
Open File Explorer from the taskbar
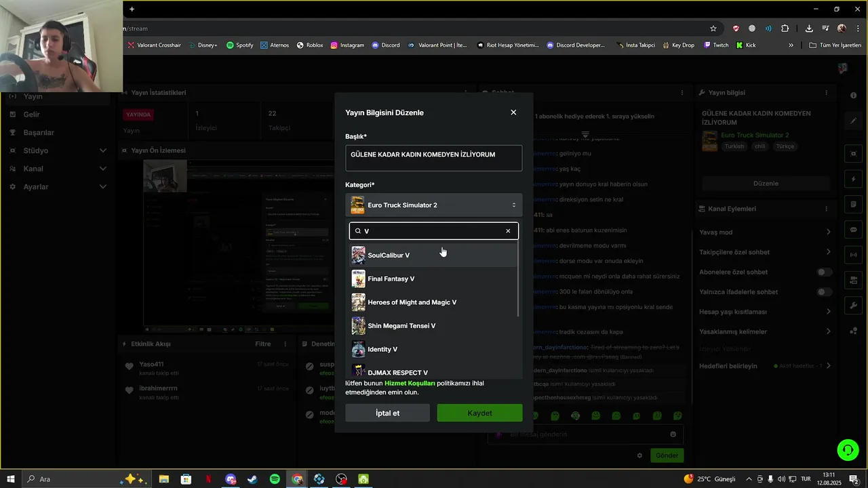(x=163, y=479)
